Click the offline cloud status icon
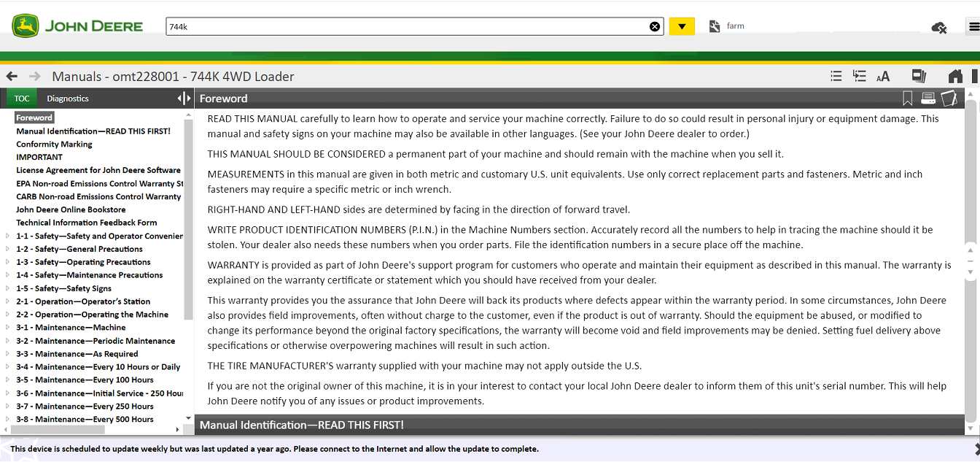The image size is (980, 462). tap(939, 28)
